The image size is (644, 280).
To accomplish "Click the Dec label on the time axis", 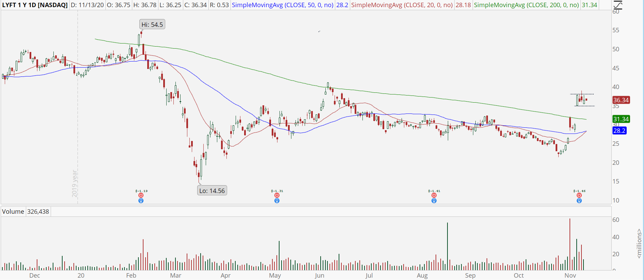I will coord(35,275).
